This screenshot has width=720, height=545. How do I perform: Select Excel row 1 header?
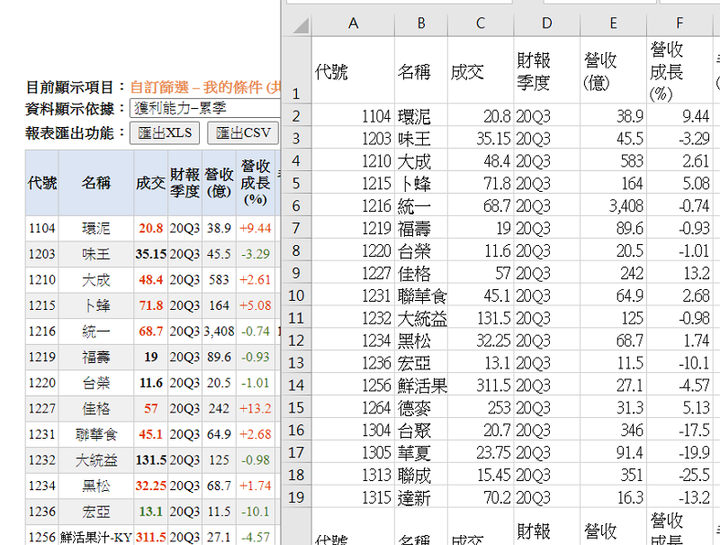click(296, 70)
